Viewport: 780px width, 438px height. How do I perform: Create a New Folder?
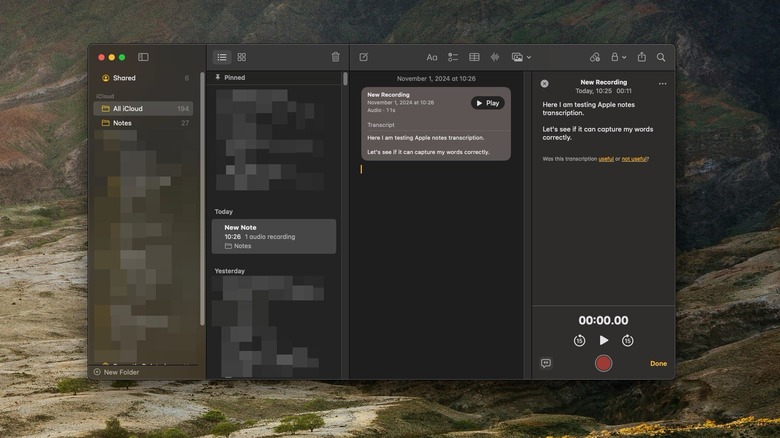point(116,372)
